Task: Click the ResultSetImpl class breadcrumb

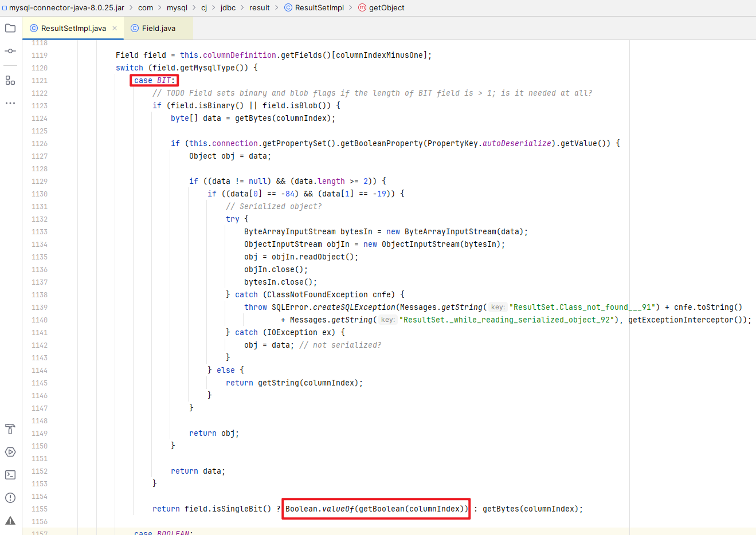Action: pos(314,7)
